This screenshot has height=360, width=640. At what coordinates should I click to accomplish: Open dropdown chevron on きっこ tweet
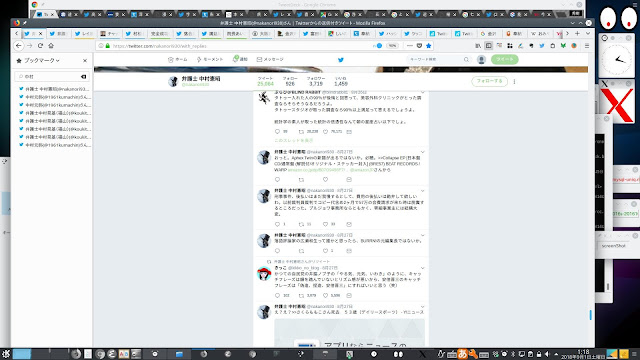422,268
